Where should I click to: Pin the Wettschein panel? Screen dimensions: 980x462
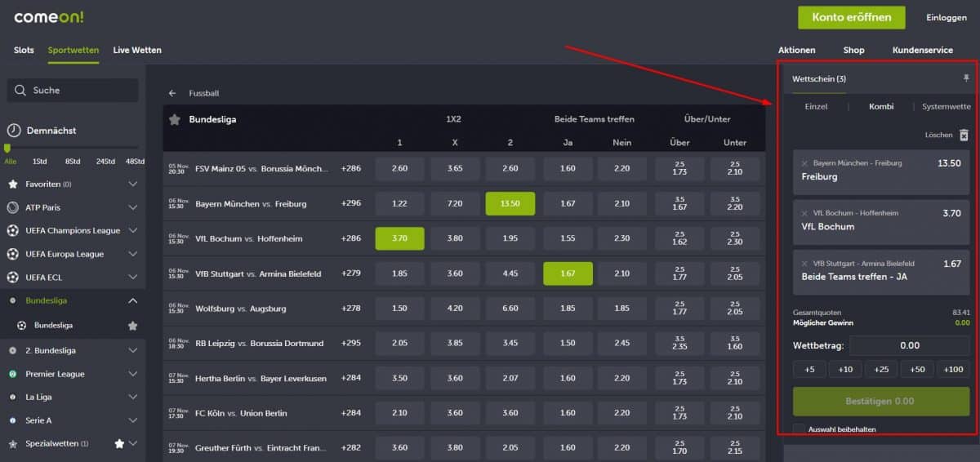point(966,79)
